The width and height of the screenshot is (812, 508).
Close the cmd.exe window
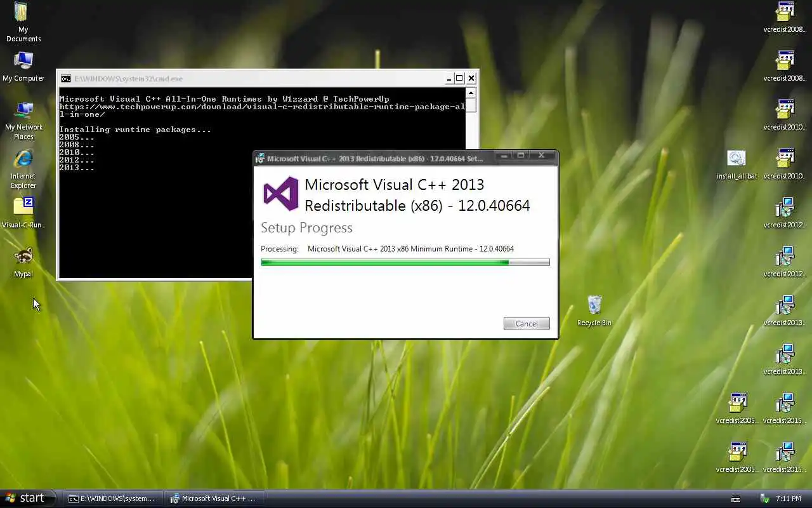471,79
